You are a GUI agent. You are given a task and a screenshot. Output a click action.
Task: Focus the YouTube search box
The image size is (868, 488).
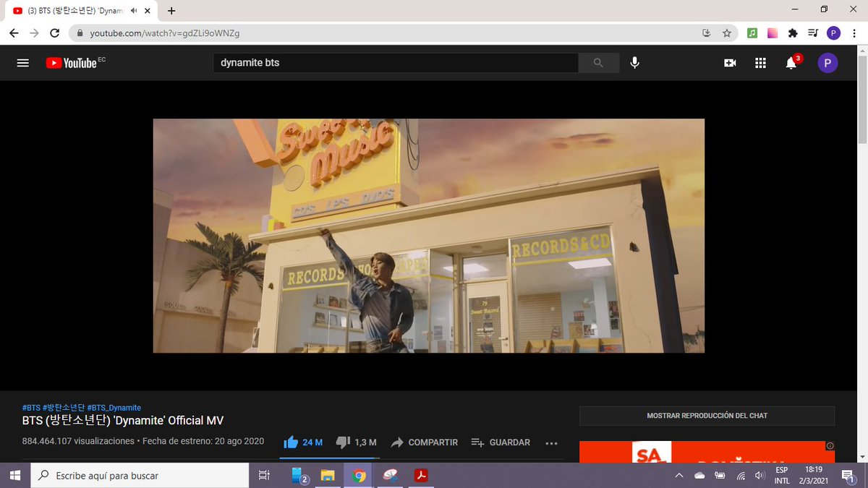click(x=396, y=63)
